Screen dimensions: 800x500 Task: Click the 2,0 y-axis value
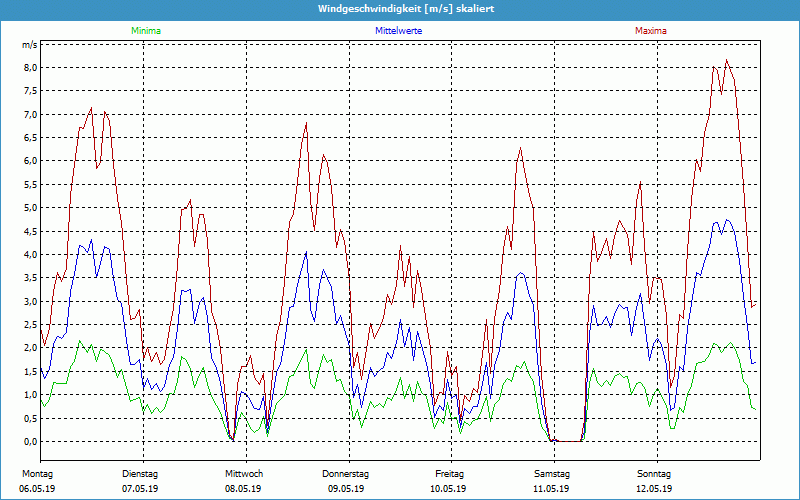[x=31, y=348]
